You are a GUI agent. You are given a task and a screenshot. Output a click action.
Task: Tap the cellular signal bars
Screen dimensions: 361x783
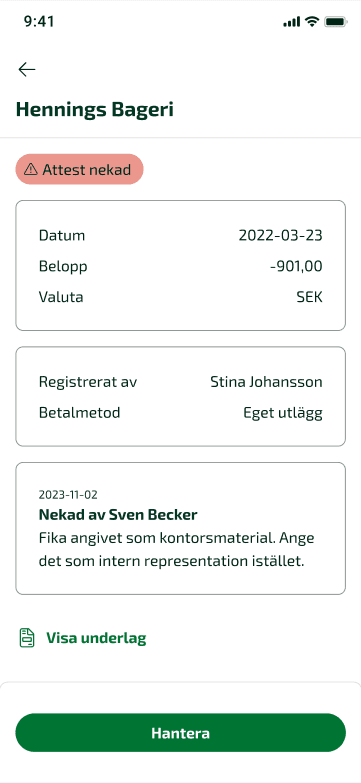(x=292, y=22)
